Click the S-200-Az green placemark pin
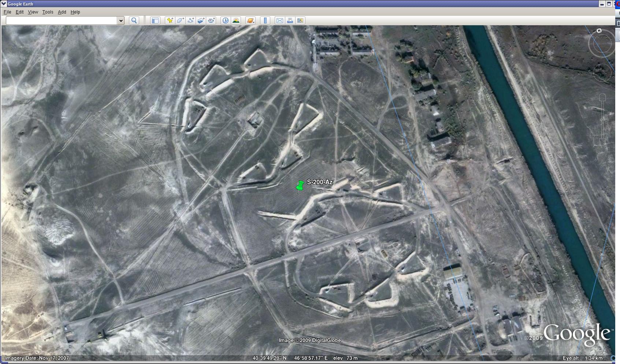620x364 pixels. pyautogui.click(x=300, y=185)
